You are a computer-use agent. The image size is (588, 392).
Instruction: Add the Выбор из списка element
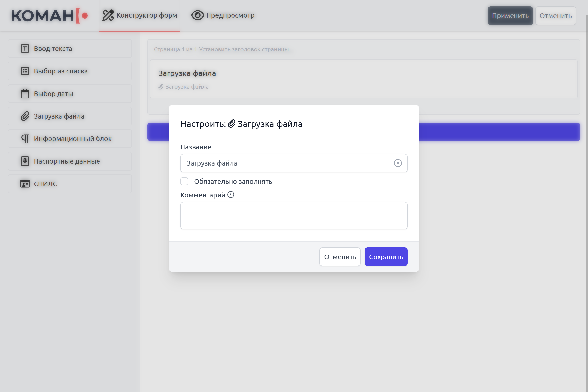tap(70, 71)
